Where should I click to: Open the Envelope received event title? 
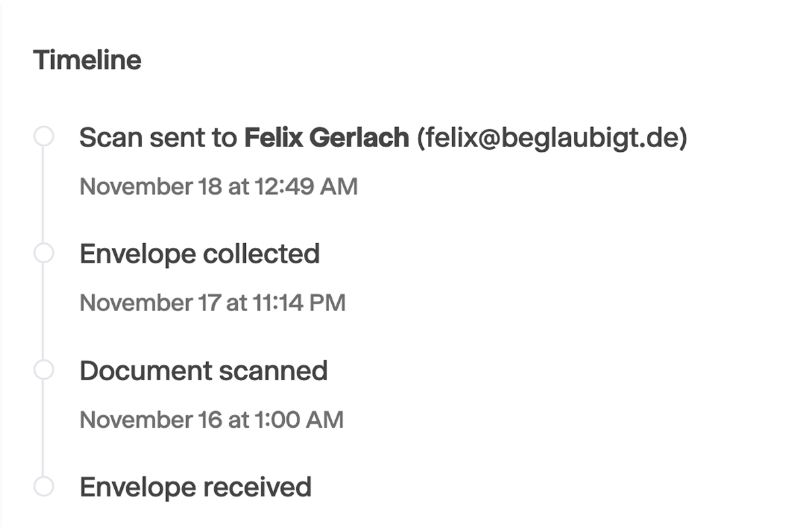tap(195, 487)
